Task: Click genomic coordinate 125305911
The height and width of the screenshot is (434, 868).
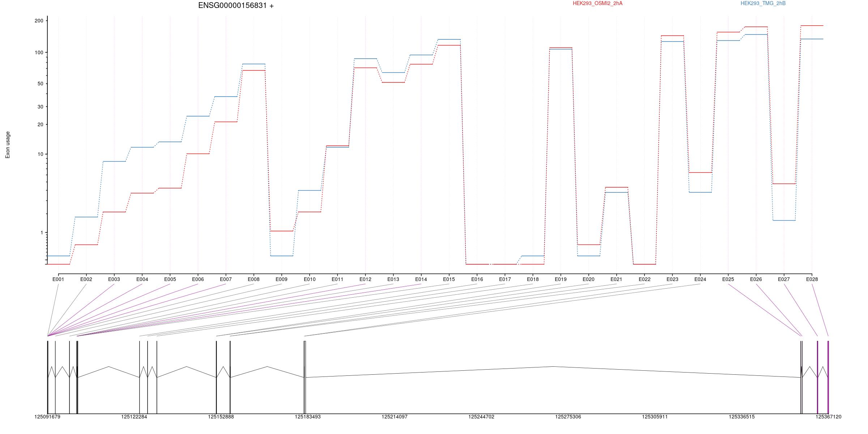Action: (655, 417)
